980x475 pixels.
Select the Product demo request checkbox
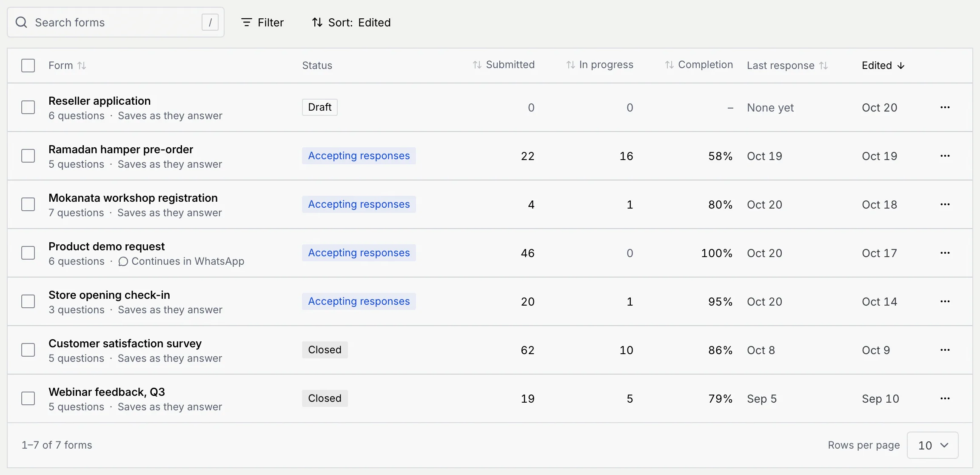28,253
